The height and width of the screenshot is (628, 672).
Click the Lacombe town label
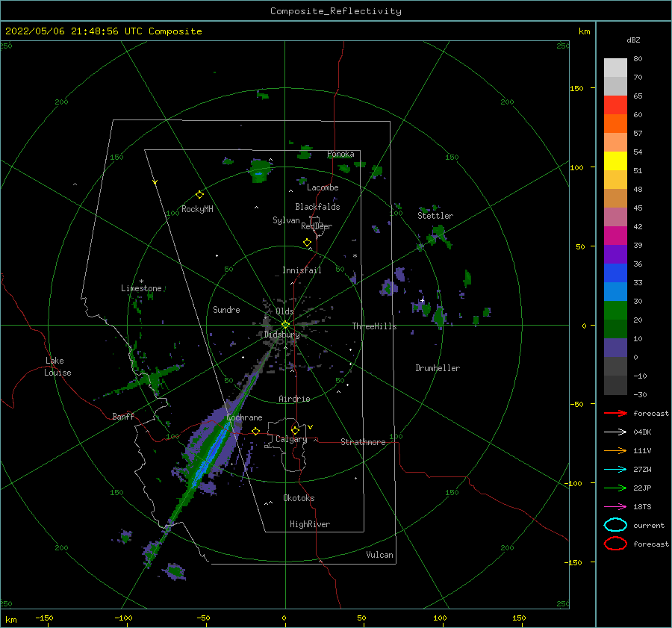coord(323,187)
